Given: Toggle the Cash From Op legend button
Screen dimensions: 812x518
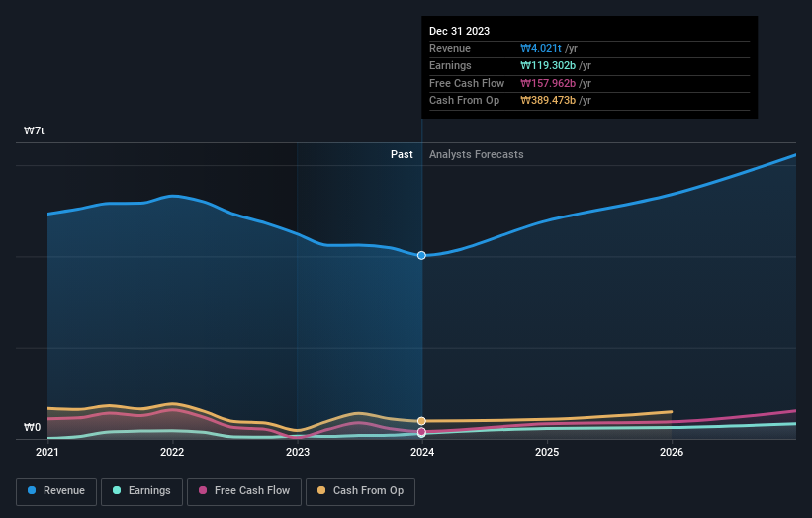Looking at the screenshot, I should coord(360,491).
